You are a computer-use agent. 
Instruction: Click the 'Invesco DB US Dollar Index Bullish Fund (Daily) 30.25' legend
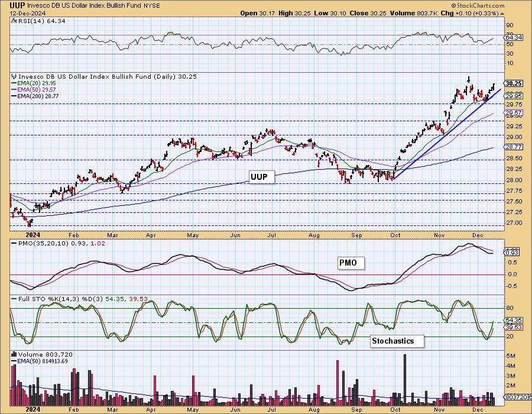108,77
